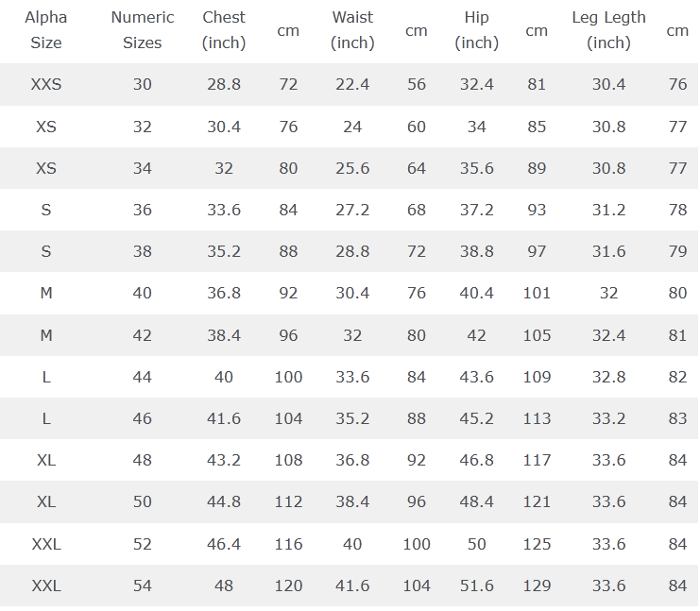Click numeric size 48 in the XL row
The height and width of the screenshot is (611, 700).
[143, 461]
